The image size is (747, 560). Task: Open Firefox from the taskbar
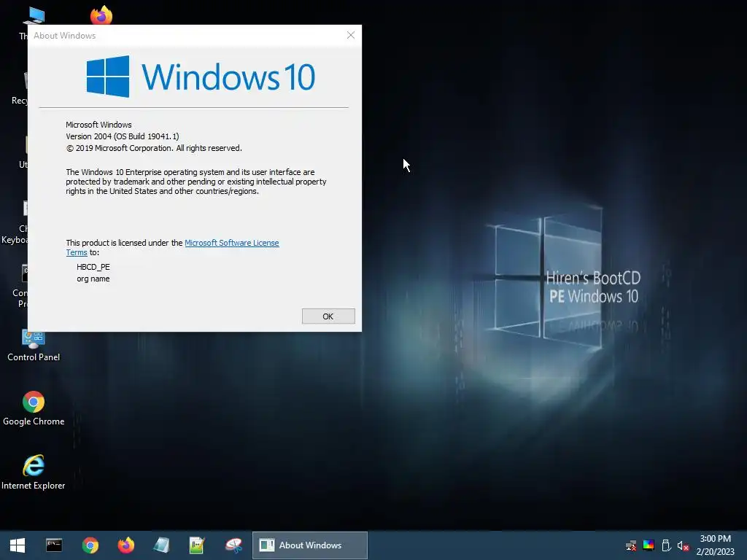pyautogui.click(x=125, y=545)
